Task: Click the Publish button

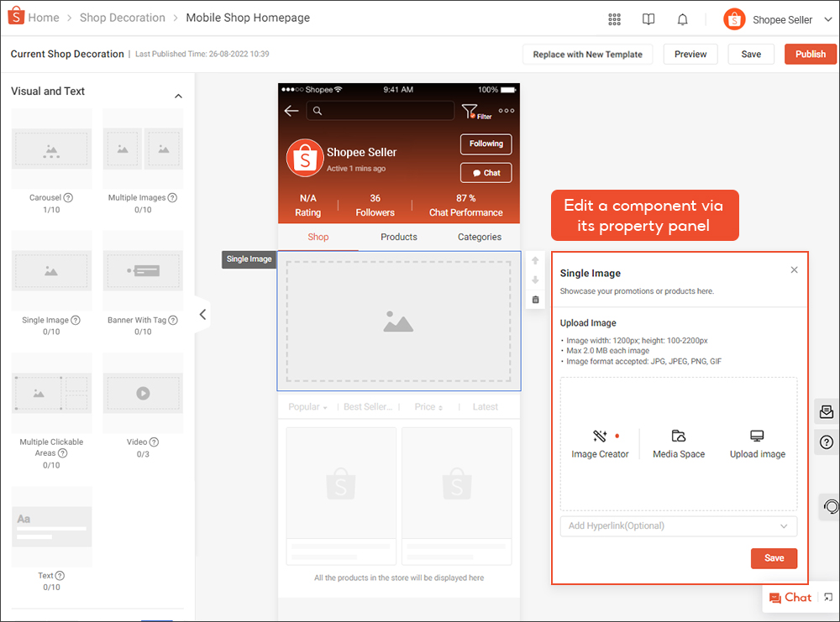Action: 810,54
